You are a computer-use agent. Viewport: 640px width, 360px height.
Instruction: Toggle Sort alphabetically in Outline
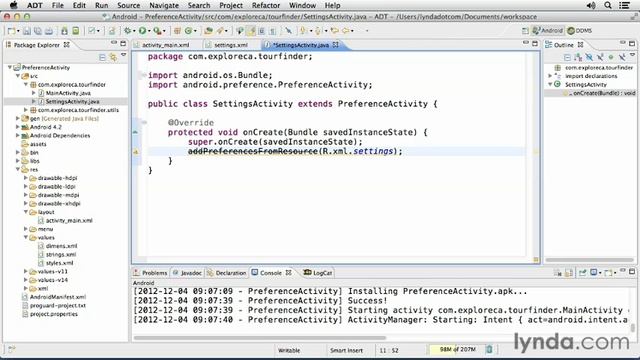[578, 57]
